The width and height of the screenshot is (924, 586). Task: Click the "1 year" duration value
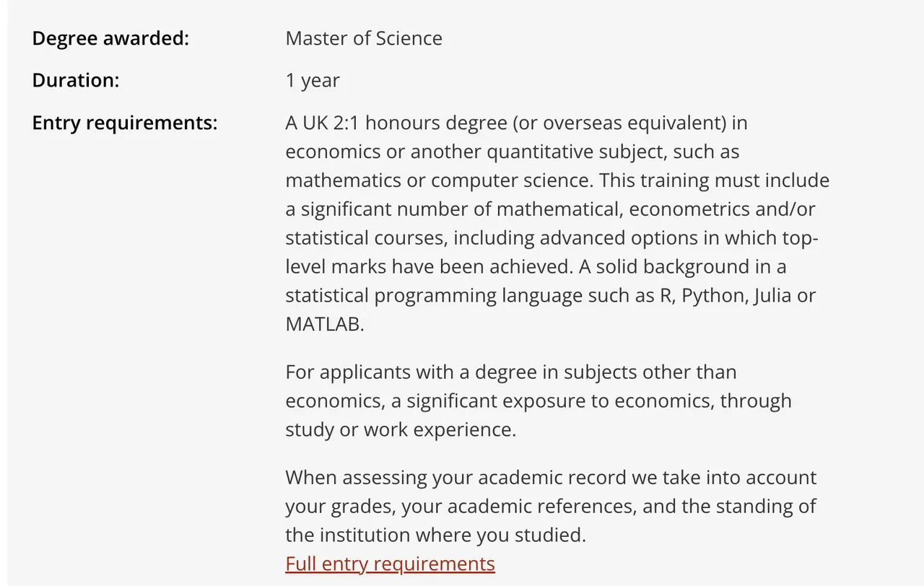pyautogui.click(x=313, y=80)
